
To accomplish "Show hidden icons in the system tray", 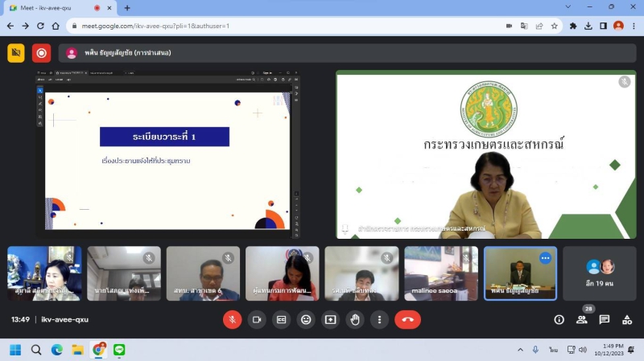I will point(520,350).
